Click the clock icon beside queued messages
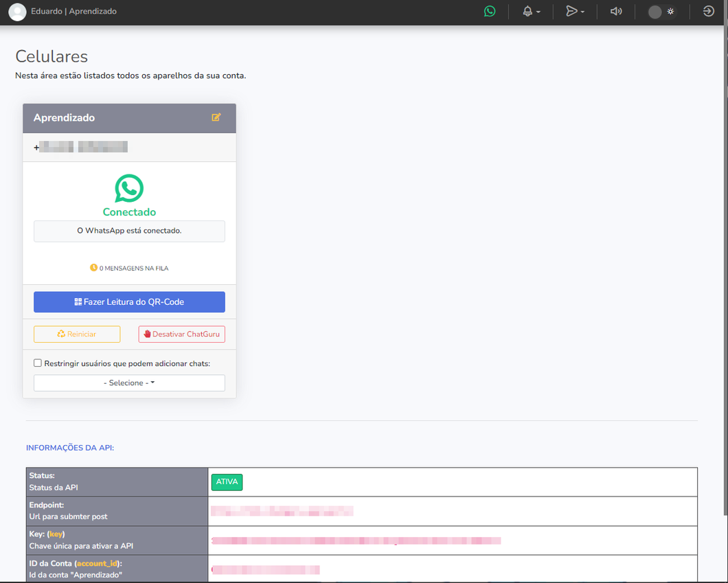728x583 pixels. click(x=93, y=268)
